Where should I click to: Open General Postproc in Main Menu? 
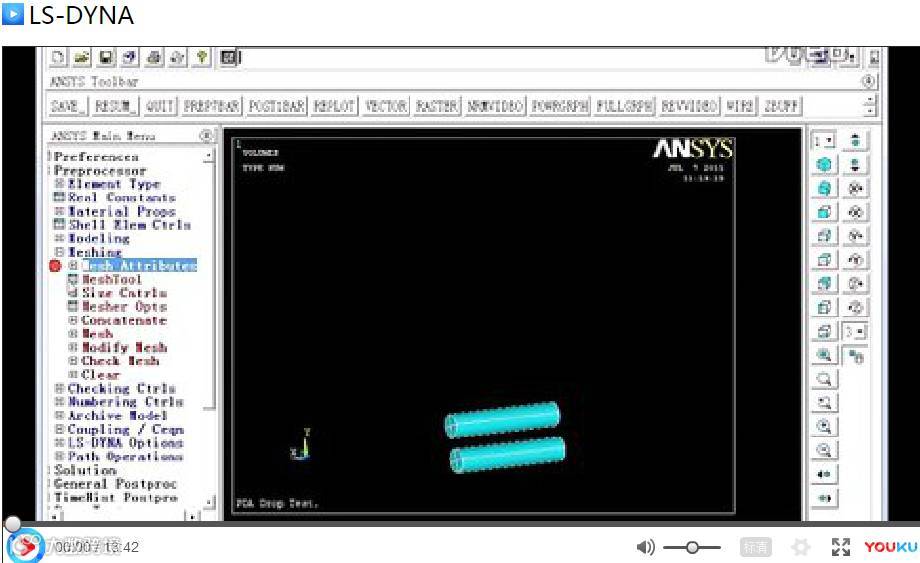point(115,484)
